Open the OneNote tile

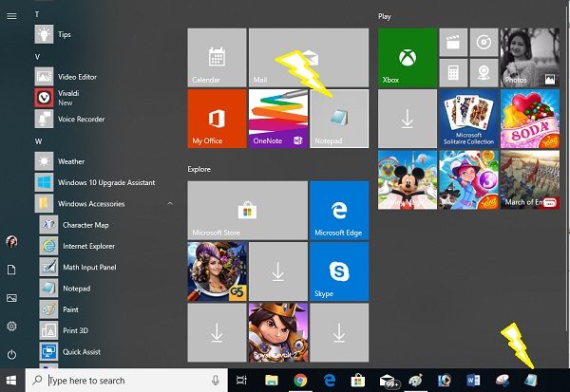point(278,119)
